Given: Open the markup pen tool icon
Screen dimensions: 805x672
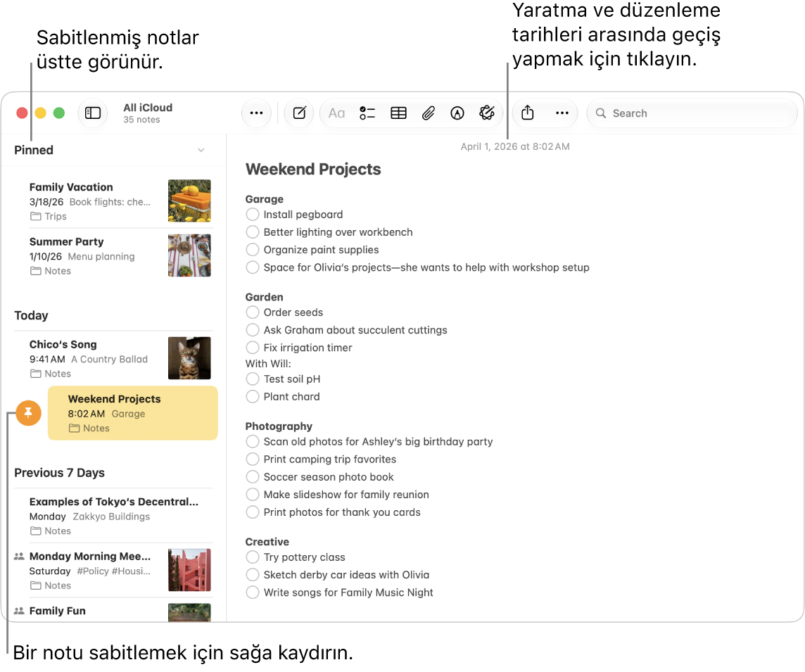Looking at the screenshot, I should (x=457, y=113).
